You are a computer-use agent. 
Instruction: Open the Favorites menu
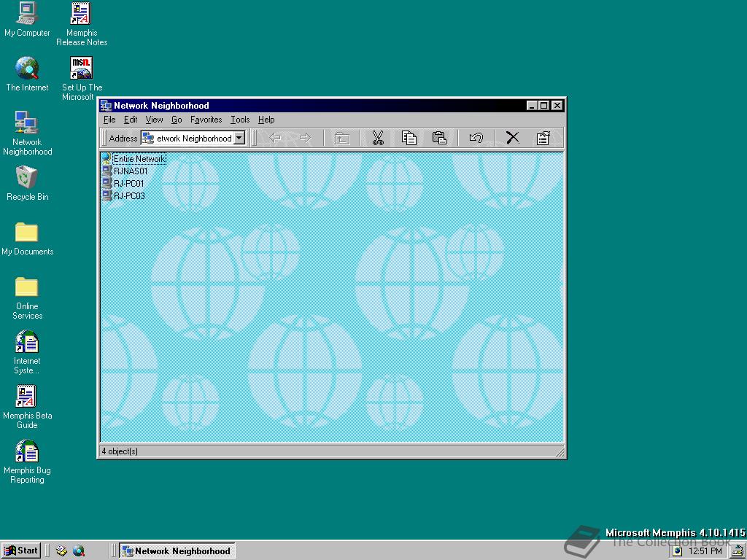click(x=206, y=120)
